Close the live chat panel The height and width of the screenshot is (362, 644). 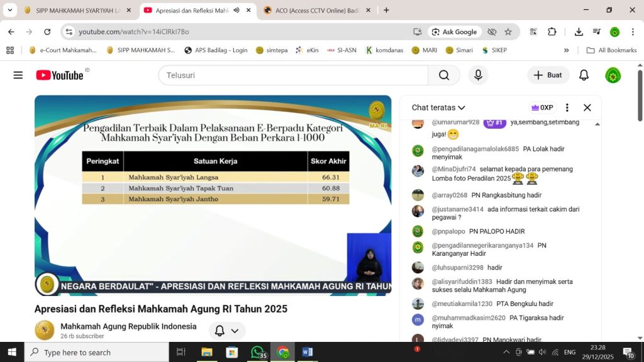pos(587,107)
